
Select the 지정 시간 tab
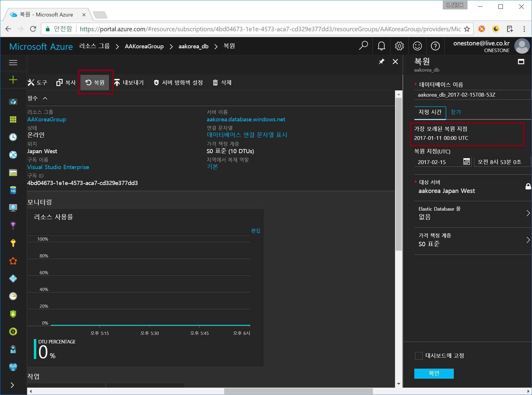click(430, 112)
